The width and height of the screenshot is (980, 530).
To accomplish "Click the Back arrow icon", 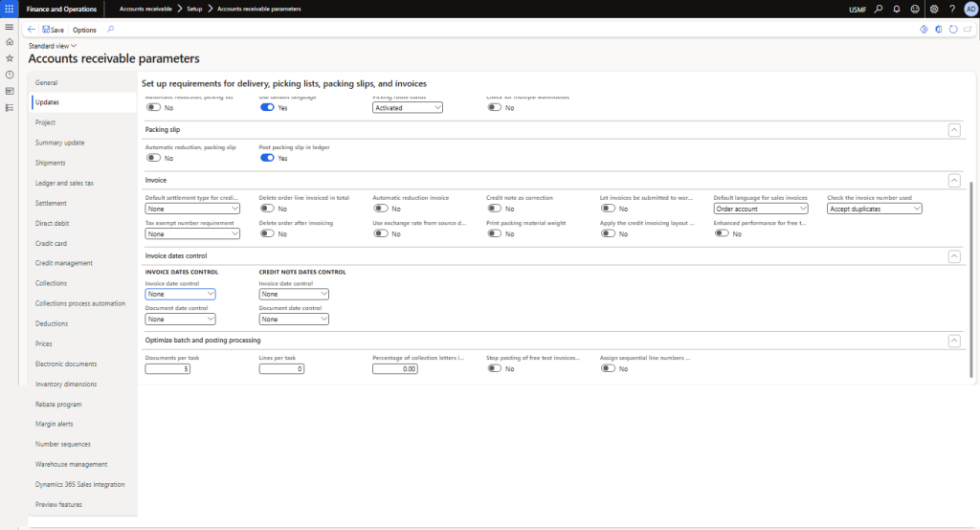I will pyautogui.click(x=32, y=30).
